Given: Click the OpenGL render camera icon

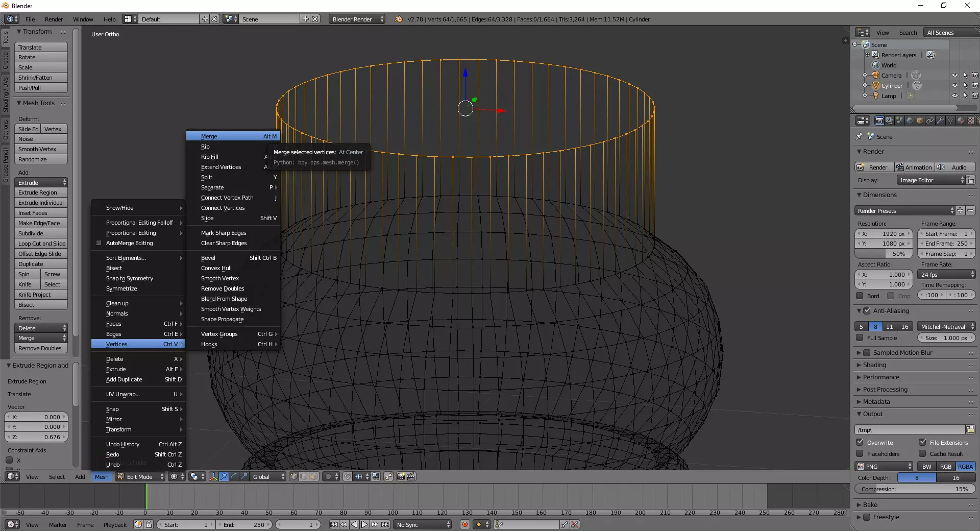Looking at the screenshot, I should (x=401, y=476).
